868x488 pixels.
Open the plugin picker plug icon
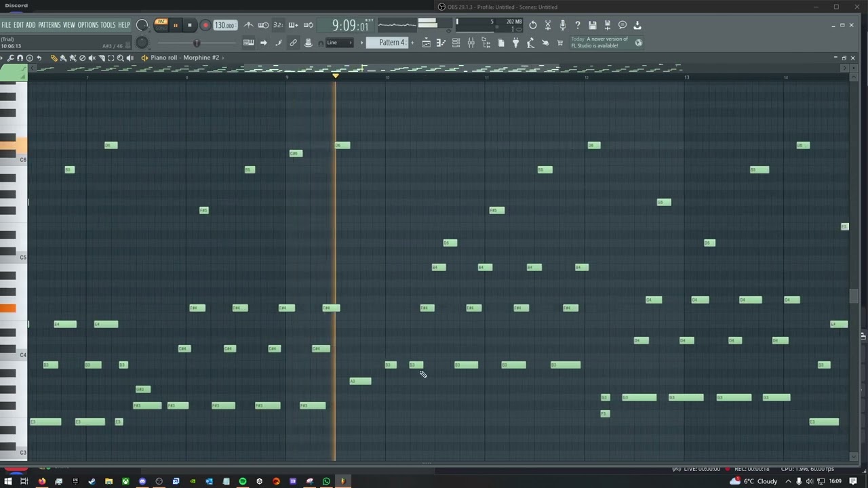pos(515,43)
